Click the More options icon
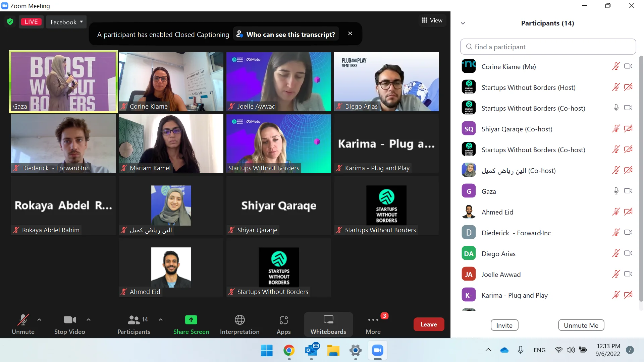 373,320
